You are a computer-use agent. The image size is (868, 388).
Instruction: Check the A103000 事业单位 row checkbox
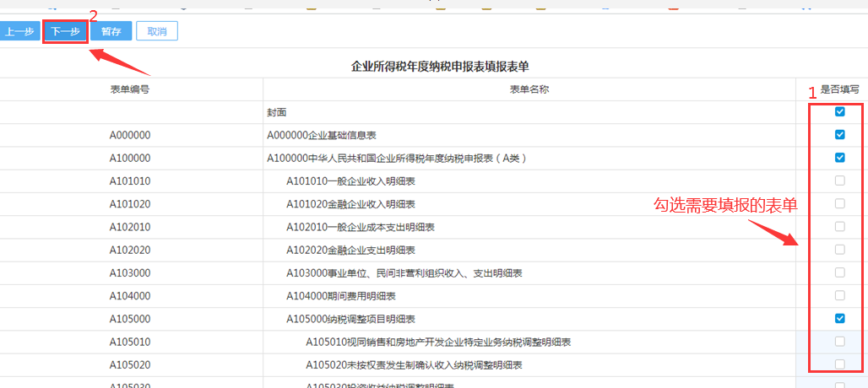click(839, 272)
